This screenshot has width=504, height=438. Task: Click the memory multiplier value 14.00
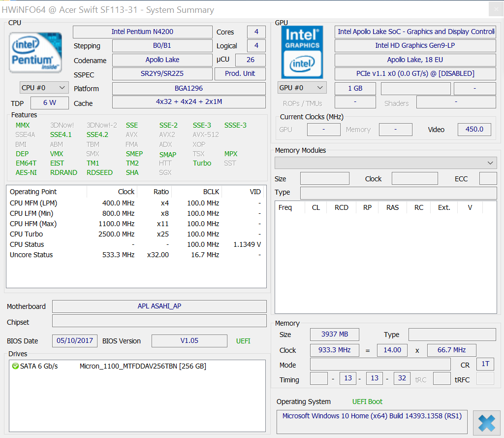(392, 350)
